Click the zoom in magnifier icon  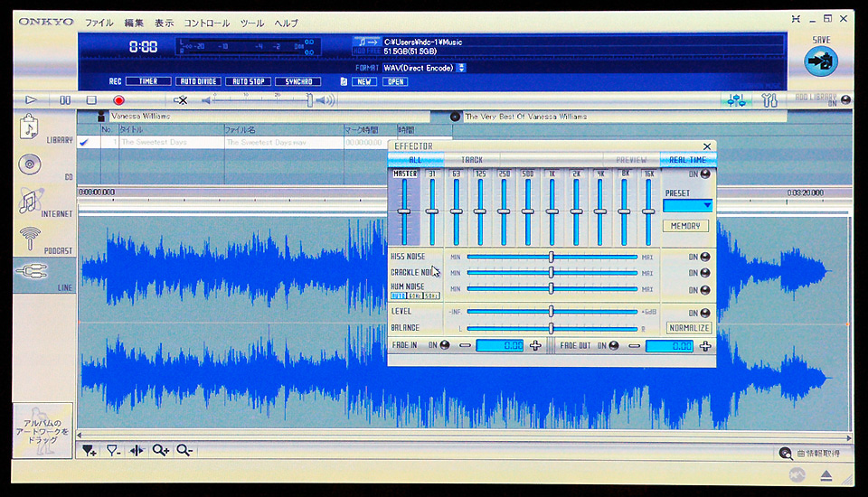[x=161, y=450]
